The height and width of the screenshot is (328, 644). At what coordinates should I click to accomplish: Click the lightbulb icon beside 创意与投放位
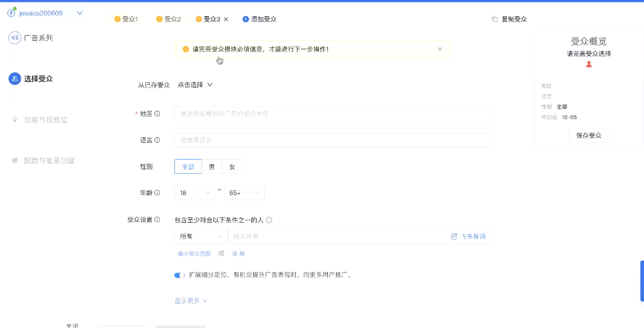tap(15, 120)
